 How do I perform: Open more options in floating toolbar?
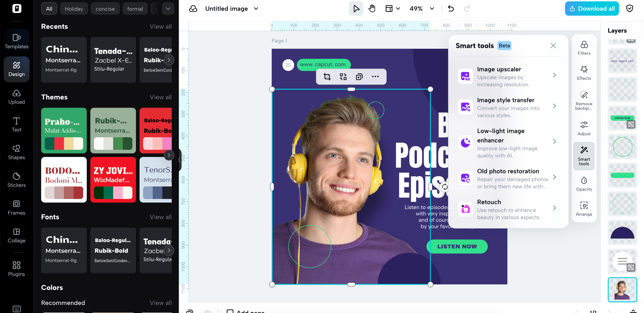375,76
